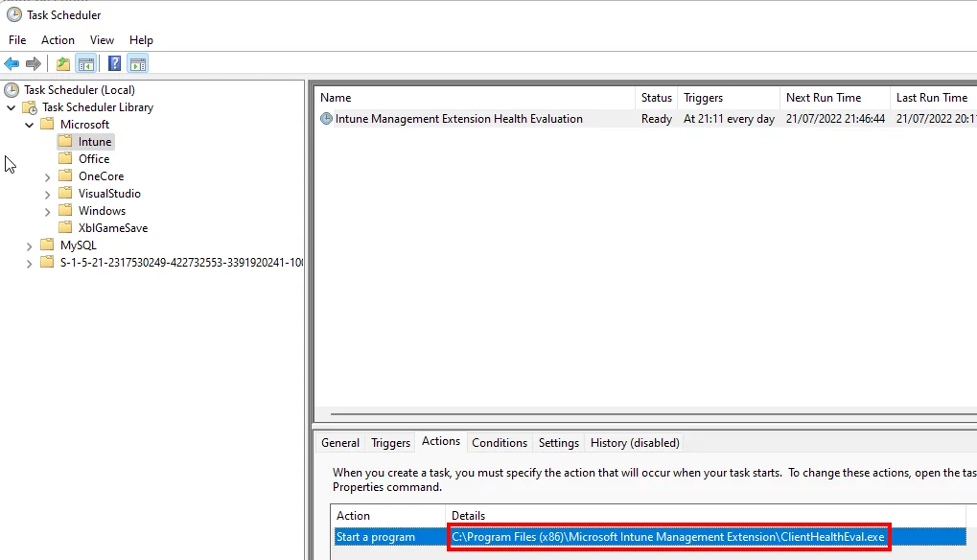The height and width of the screenshot is (560, 977).
Task: Select the 'Start a program' action cell
Action: (375, 537)
